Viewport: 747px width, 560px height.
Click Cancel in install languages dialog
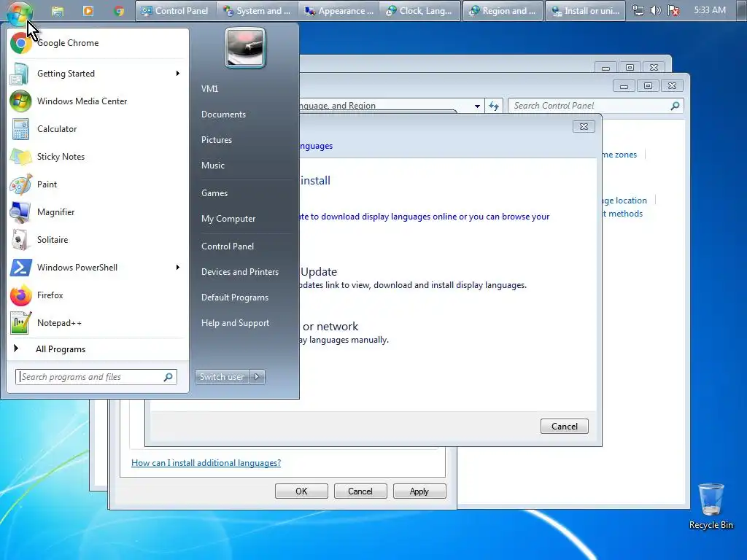tap(564, 426)
